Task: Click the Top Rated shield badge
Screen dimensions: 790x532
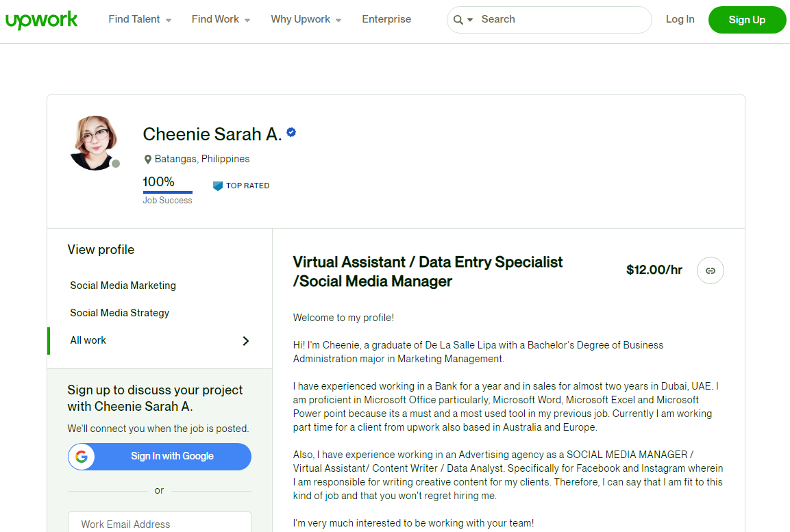Action: pos(218,186)
